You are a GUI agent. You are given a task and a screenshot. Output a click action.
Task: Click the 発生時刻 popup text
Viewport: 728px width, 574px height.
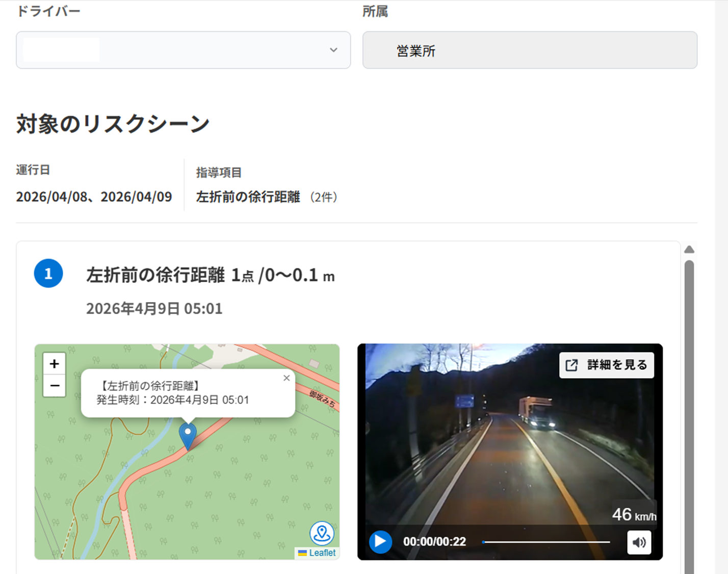(x=173, y=400)
